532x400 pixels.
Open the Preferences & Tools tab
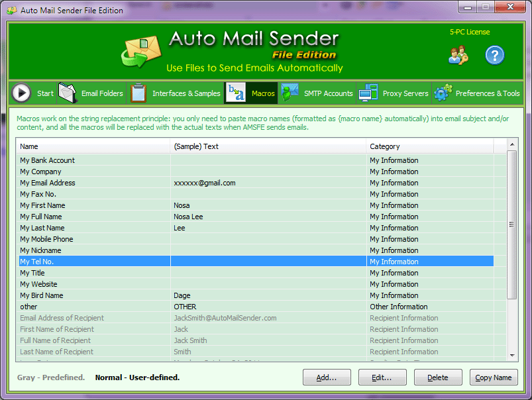[478, 93]
